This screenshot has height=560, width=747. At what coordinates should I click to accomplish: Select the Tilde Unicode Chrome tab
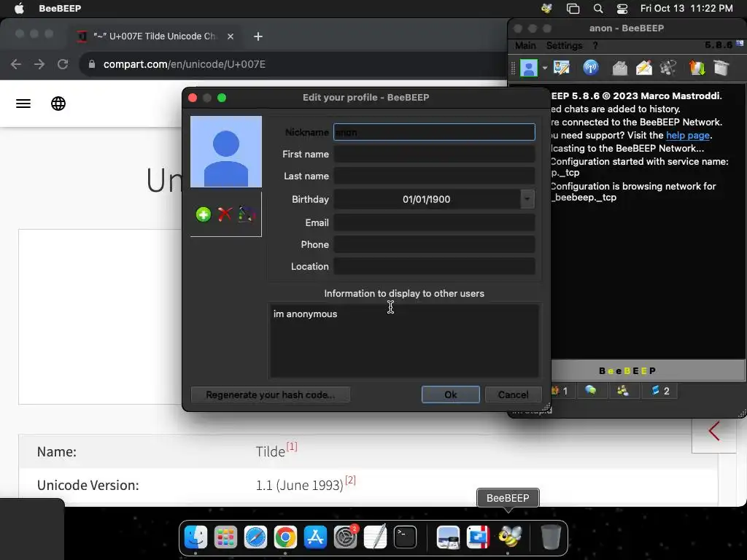tap(153, 36)
